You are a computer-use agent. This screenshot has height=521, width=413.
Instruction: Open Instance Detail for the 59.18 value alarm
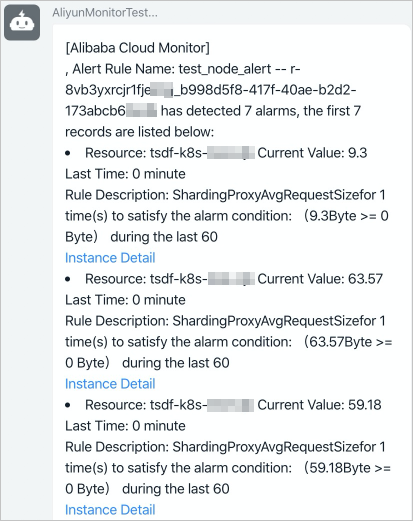[x=110, y=510]
